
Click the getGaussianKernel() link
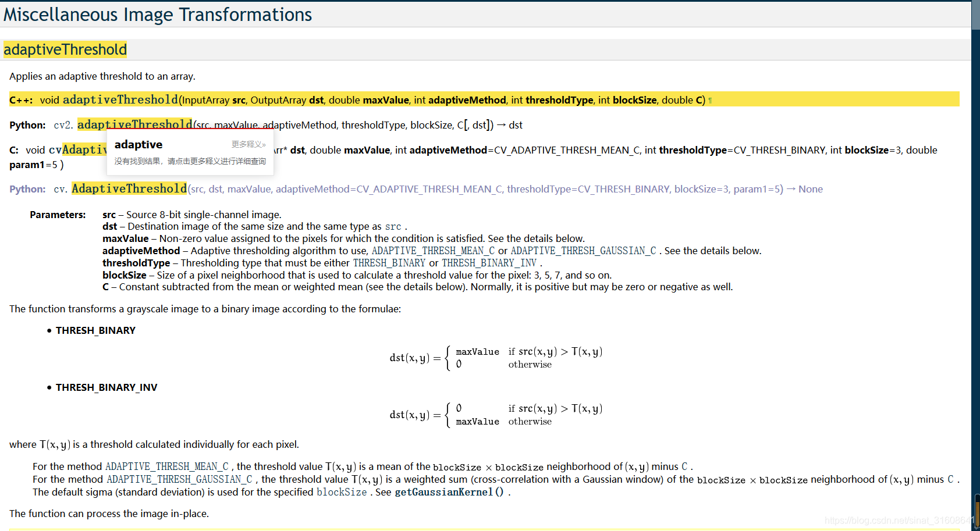click(449, 492)
